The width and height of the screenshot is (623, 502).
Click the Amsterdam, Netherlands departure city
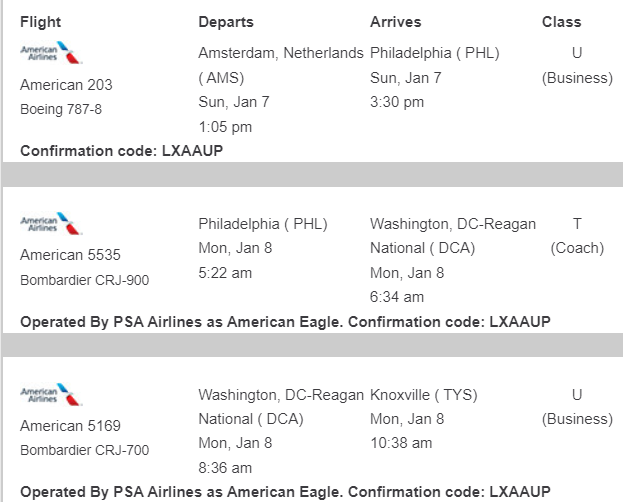click(280, 53)
